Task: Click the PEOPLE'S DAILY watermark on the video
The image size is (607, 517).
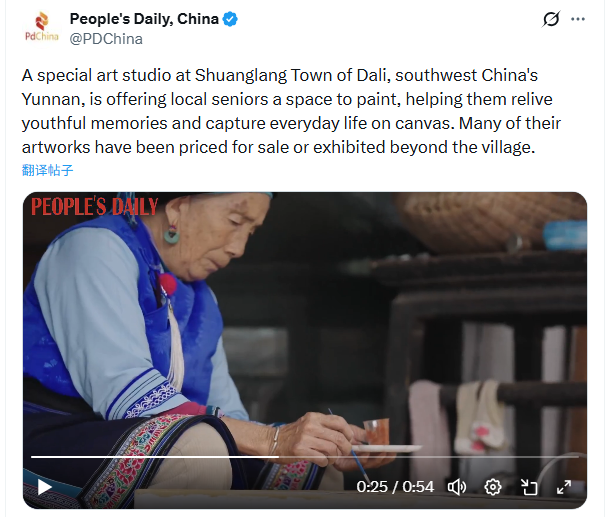Action: (x=94, y=206)
